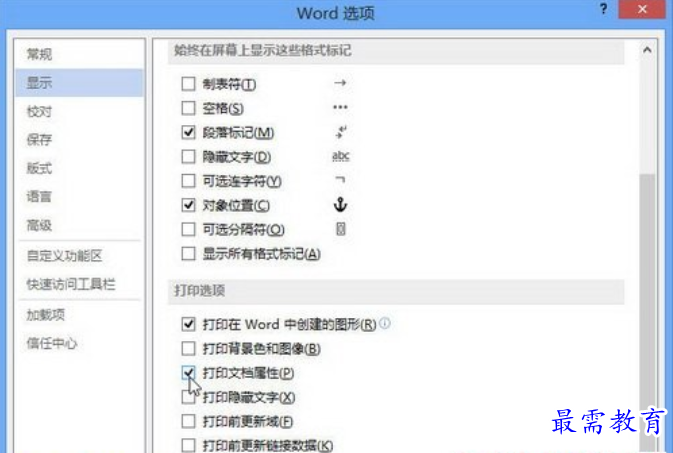Click the scrollbar up arrow
The height and width of the screenshot is (453, 673).
(x=647, y=50)
